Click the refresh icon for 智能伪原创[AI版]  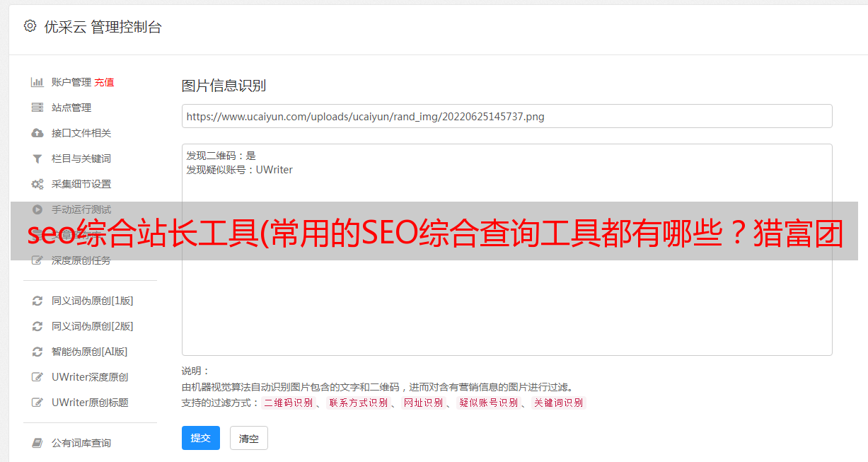[37, 352]
